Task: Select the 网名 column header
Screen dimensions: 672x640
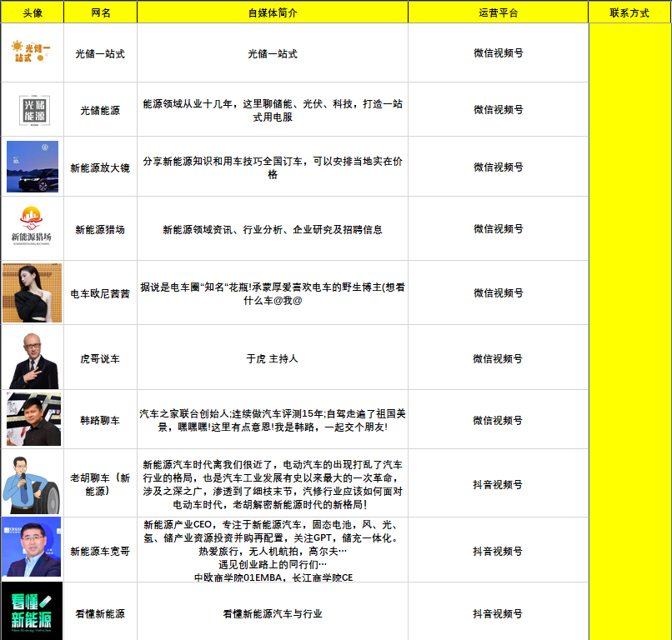Action: [x=100, y=12]
